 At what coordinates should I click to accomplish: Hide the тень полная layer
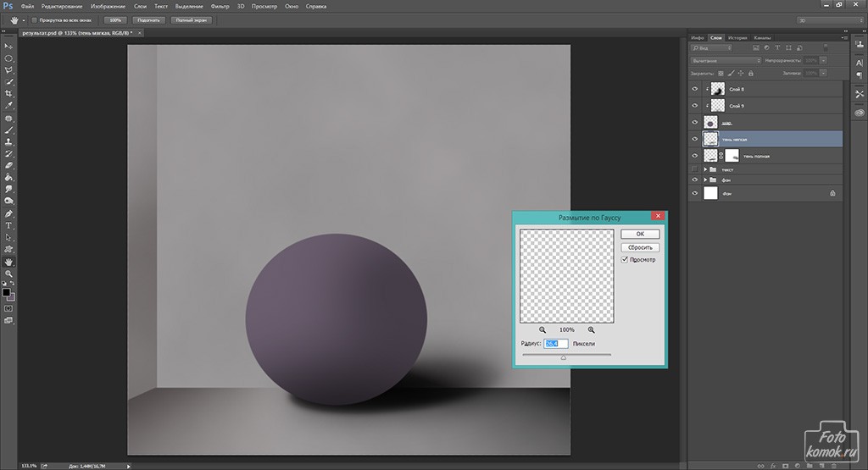click(x=695, y=155)
